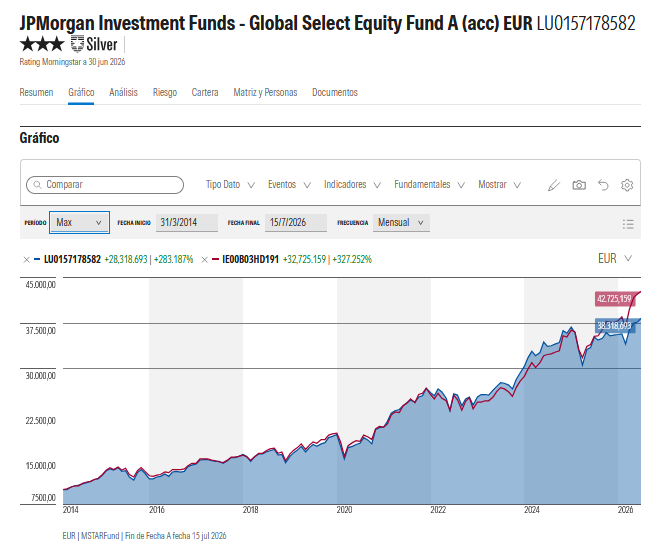Click the Fecha Inicio date field
Viewport: 655px width, 553px height.
coord(187,222)
